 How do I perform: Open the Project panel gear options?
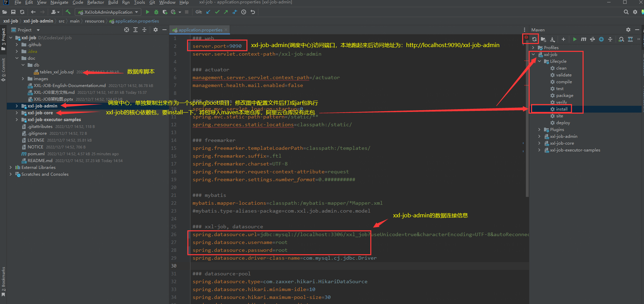click(x=156, y=30)
